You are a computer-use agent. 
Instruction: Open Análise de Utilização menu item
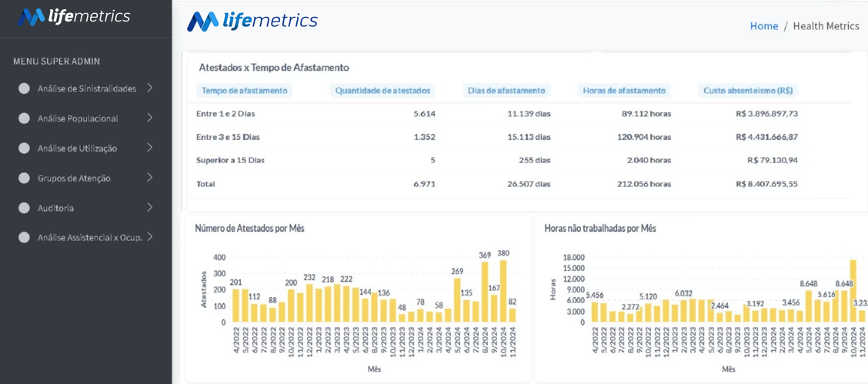(77, 149)
